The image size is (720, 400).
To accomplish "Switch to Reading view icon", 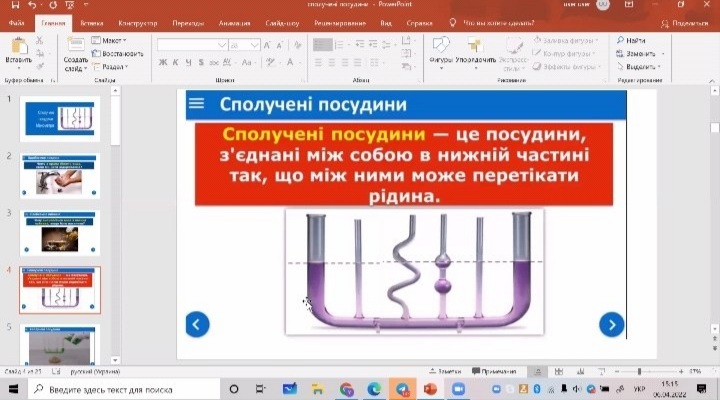I will (x=580, y=371).
